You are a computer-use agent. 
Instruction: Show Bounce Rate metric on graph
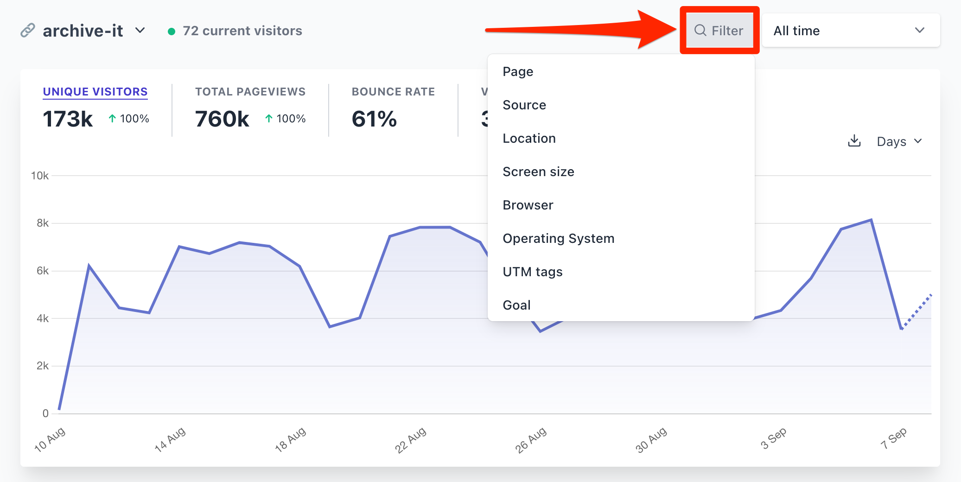point(393,92)
